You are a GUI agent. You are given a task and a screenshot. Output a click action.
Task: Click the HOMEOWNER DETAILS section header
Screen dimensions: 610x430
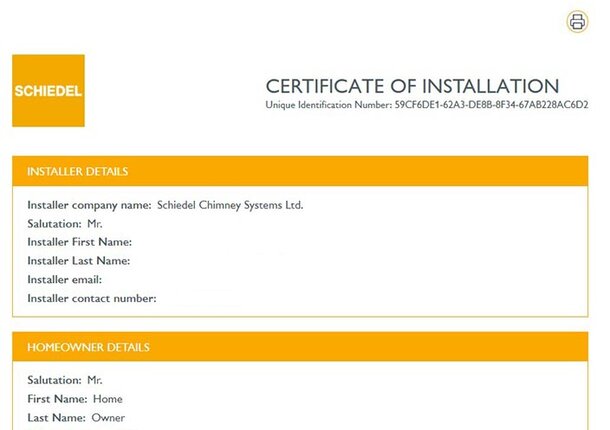coord(300,347)
